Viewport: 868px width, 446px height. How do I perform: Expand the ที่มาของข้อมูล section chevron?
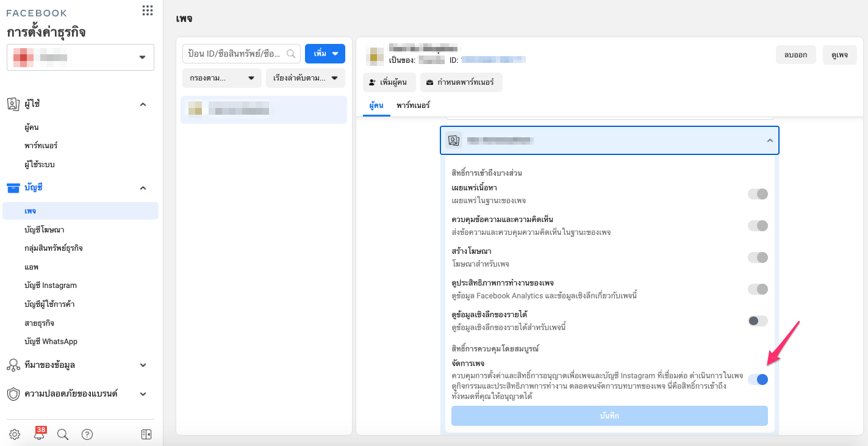(143, 365)
